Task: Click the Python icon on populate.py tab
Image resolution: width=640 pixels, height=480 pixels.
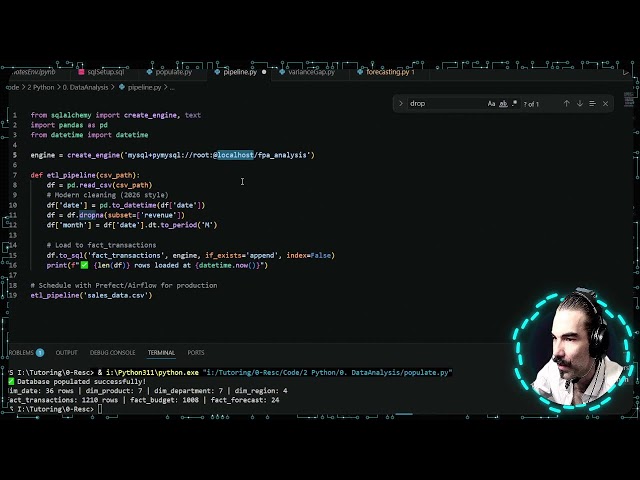Action: tap(149, 72)
